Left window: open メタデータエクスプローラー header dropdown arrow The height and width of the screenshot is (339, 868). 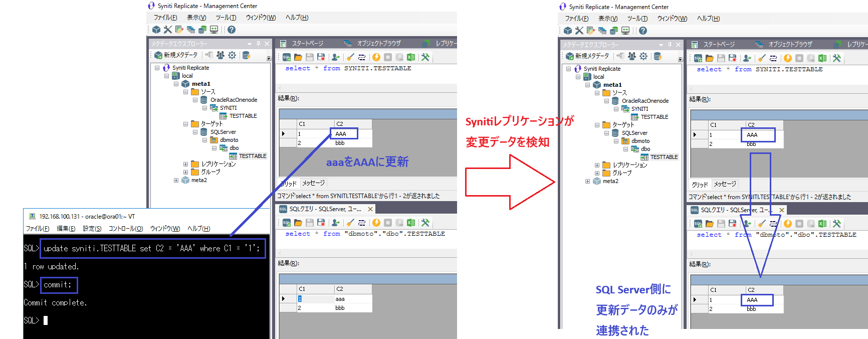250,44
